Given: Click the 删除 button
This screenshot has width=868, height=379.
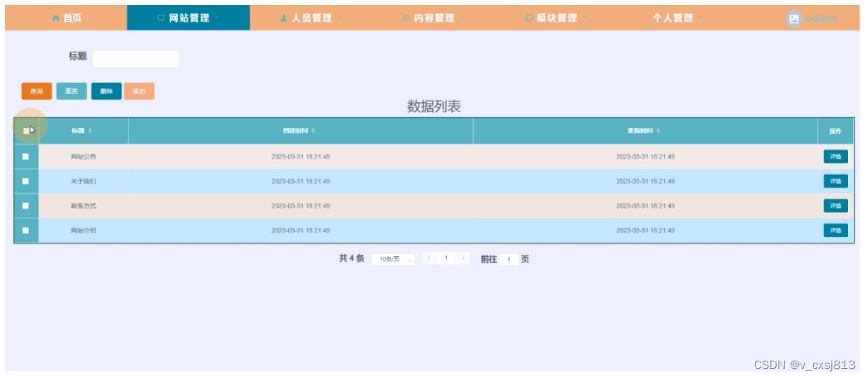Looking at the screenshot, I should pos(107,91).
